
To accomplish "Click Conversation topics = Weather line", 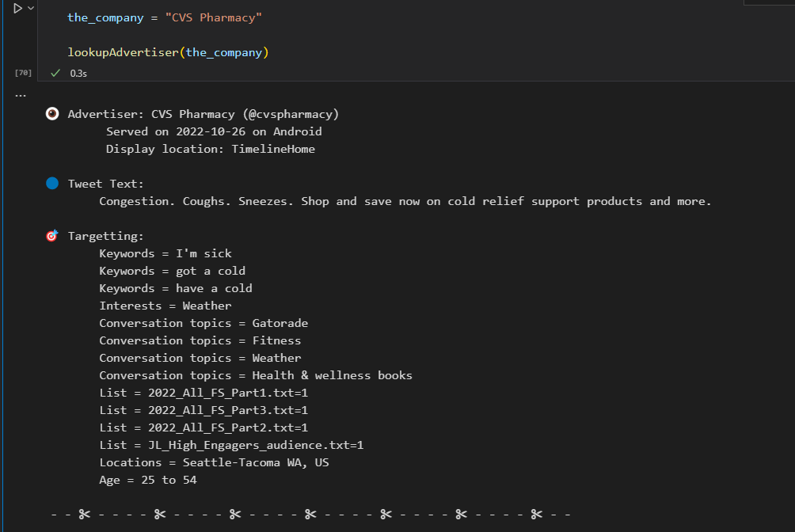I will pos(200,358).
